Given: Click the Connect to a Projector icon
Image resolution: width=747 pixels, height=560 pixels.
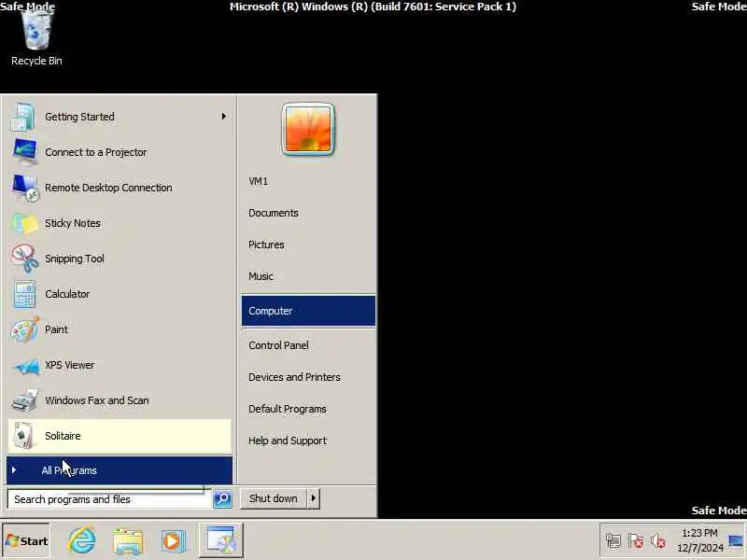Looking at the screenshot, I should pos(24,152).
